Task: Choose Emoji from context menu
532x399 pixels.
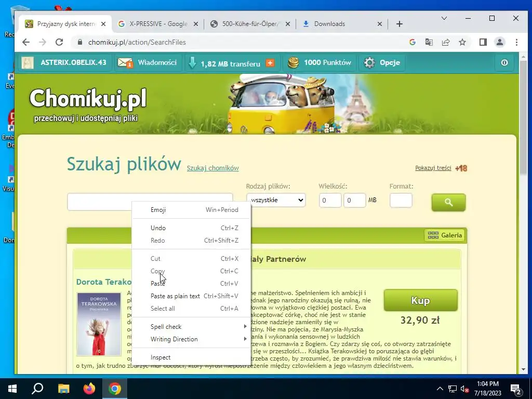Action: [191, 210]
